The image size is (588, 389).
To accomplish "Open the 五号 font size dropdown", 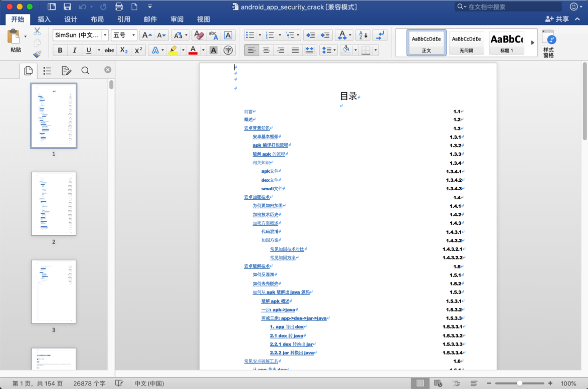I will (133, 35).
